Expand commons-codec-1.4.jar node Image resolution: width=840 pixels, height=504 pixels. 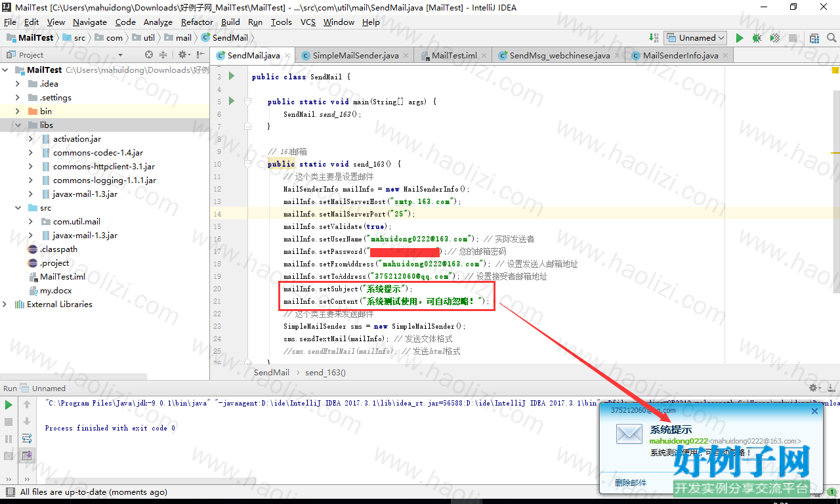(31, 152)
